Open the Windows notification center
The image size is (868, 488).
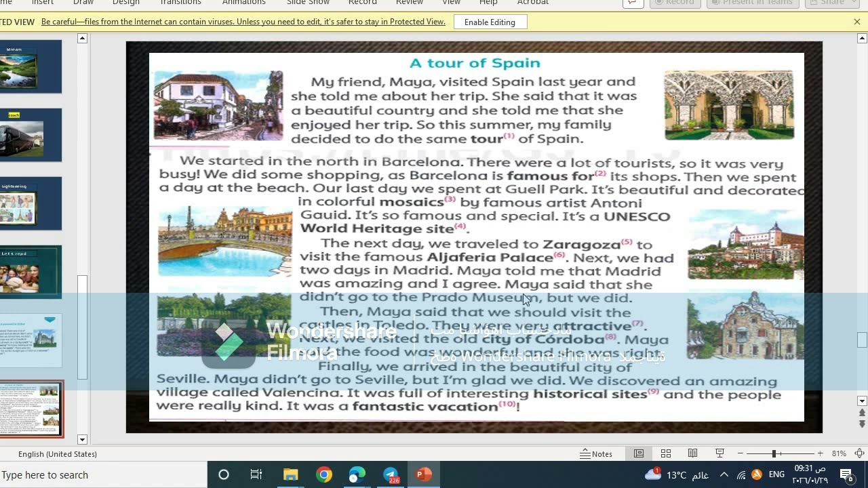click(847, 474)
